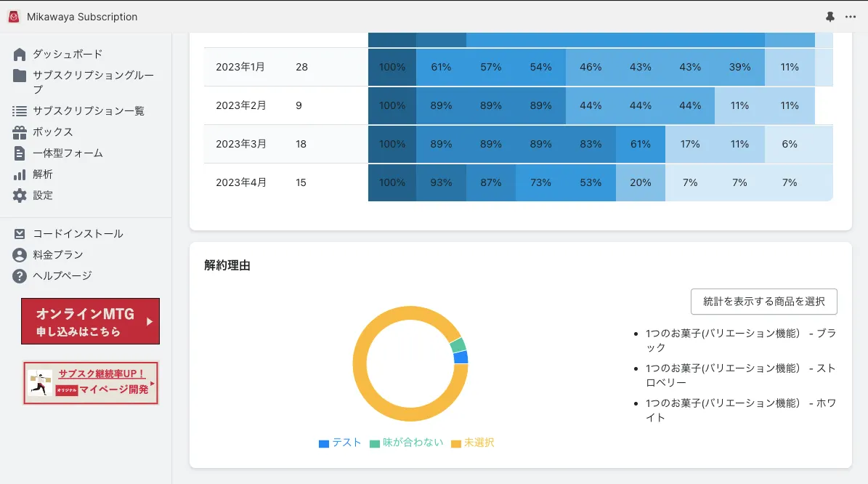Open the 解析 bar chart icon
This screenshot has width=868, height=484.
click(x=20, y=174)
